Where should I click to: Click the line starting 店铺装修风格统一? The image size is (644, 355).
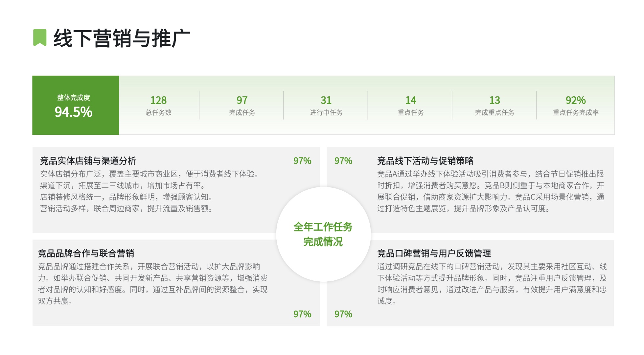(x=126, y=197)
